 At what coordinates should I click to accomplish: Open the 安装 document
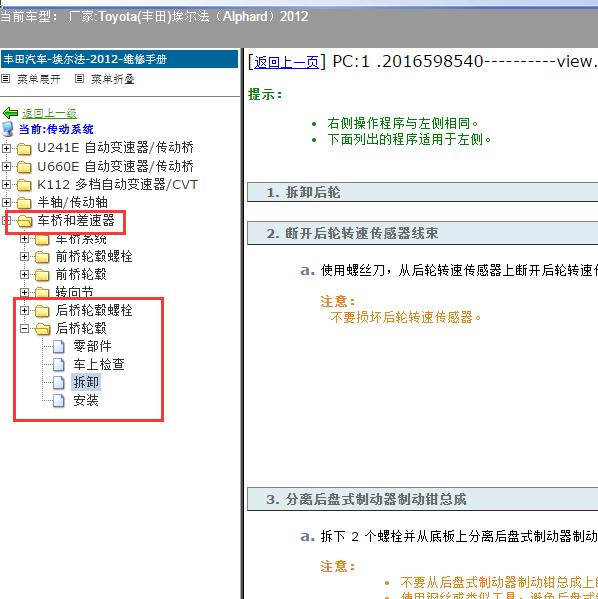86,400
